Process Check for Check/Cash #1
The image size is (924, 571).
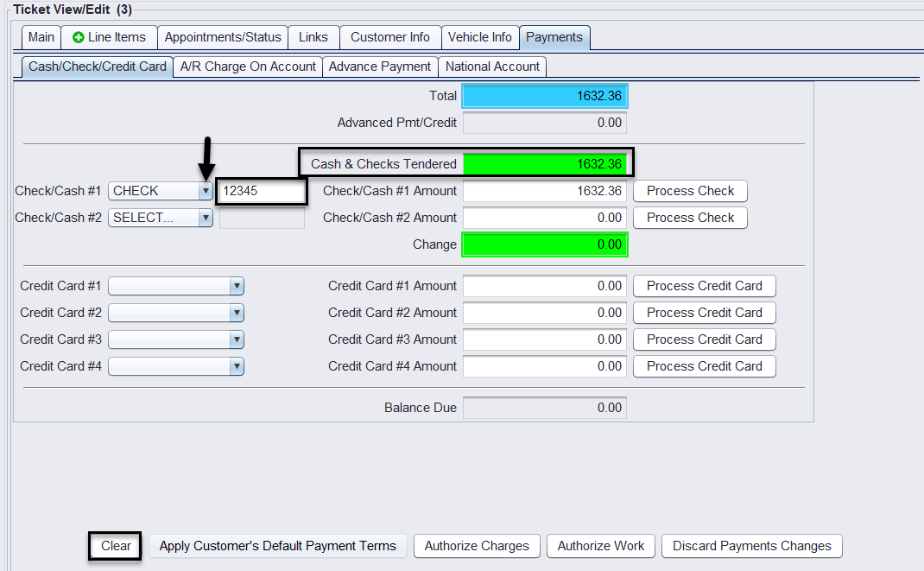[690, 191]
